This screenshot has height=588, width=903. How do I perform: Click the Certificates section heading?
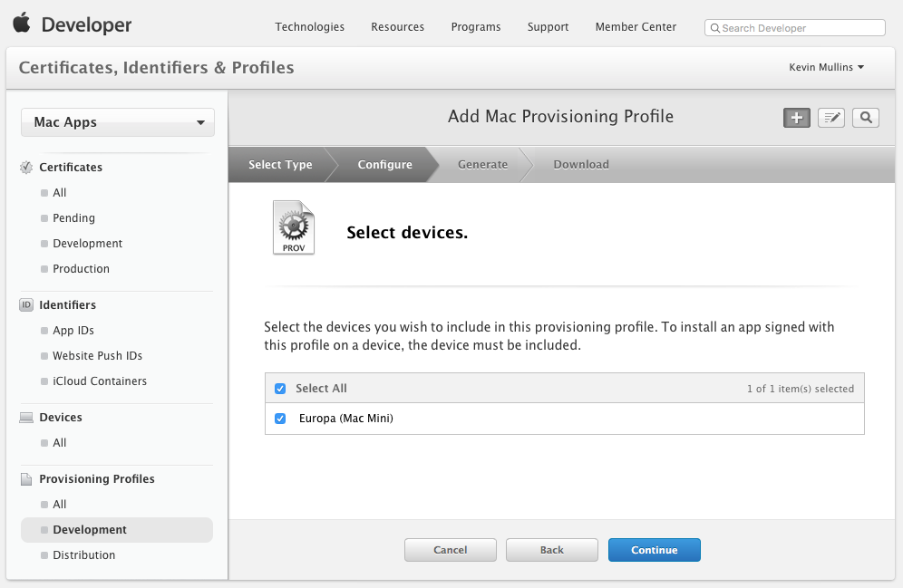(71, 168)
